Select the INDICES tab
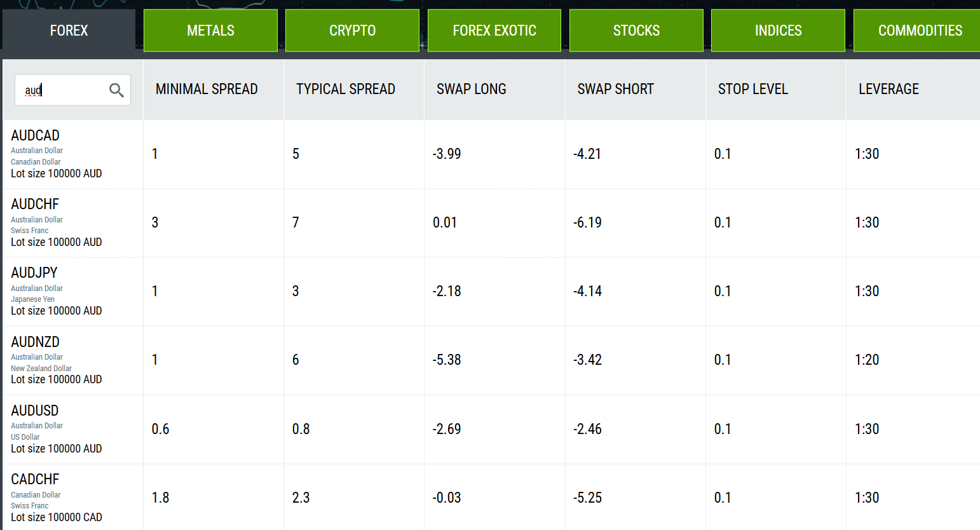Image resolution: width=980 pixels, height=530 pixels. point(778,31)
